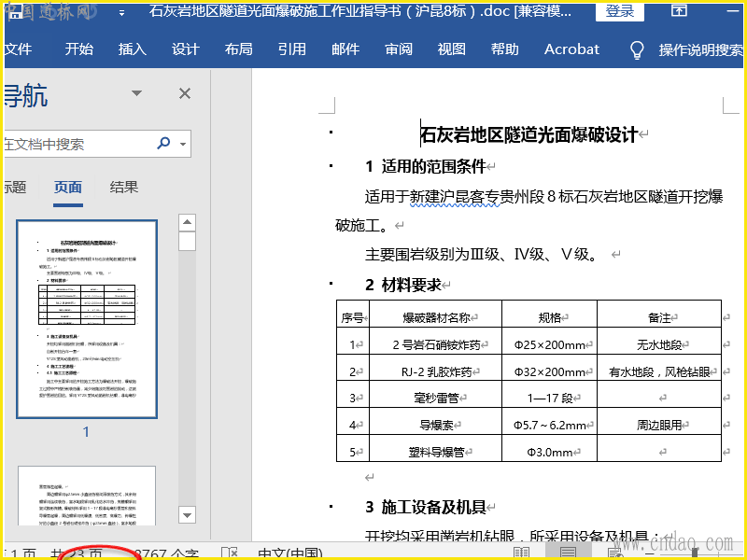747x560 pixels.
Task: Switch to 结果 tab in navigation pane
Action: (x=124, y=187)
